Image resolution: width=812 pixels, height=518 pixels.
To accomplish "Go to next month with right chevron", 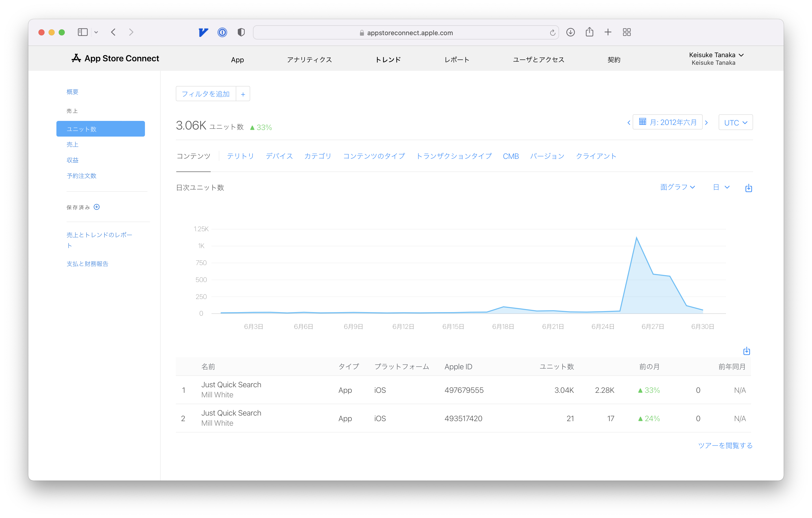I will coord(707,122).
